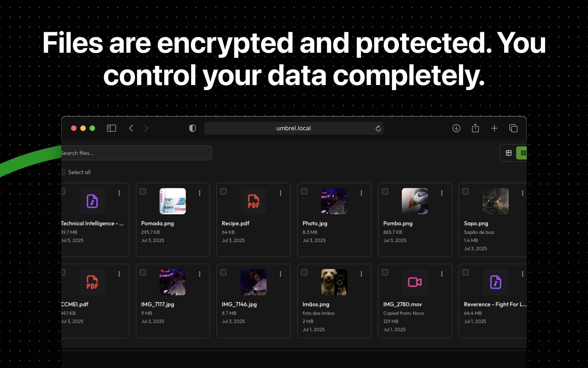Click inside the Search files field
Image resolution: width=588 pixels, height=368 pixels.
coord(136,153)
